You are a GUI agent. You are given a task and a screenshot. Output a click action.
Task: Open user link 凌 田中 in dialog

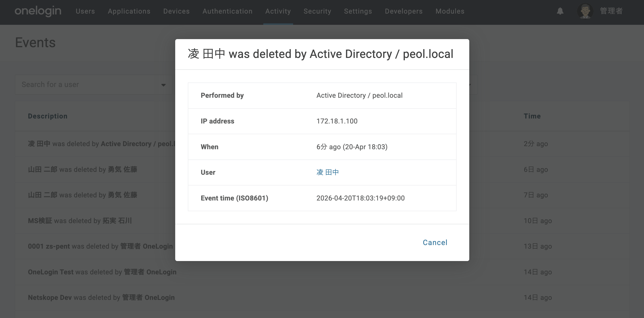328,172
